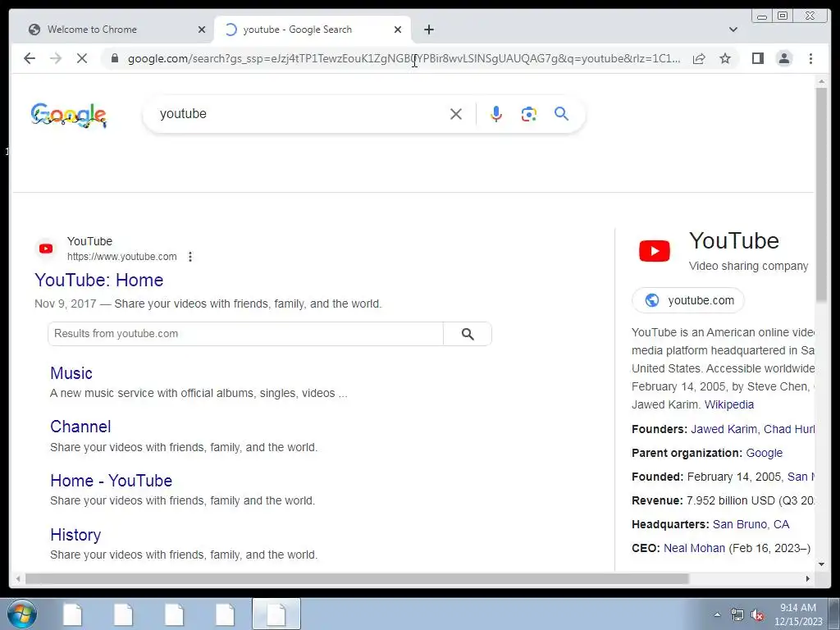The width and height of the screenshot is (840, 630).
Task: Click youtube.com button in knowledge panel
Action: point(688,300)
